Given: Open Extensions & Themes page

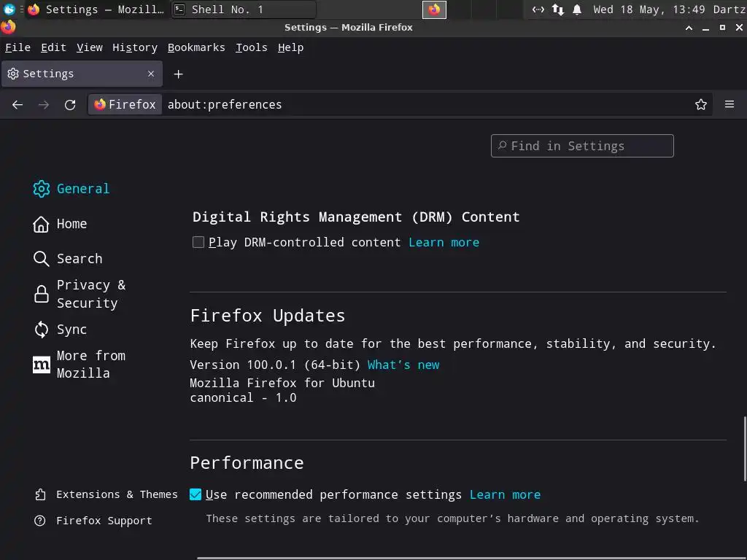Looking at the screenshot, I should [117, 494].
